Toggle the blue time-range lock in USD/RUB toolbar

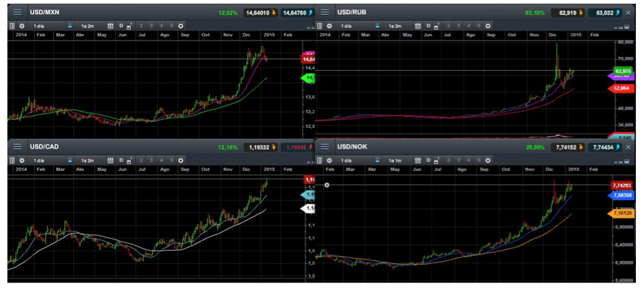point(377,26)
